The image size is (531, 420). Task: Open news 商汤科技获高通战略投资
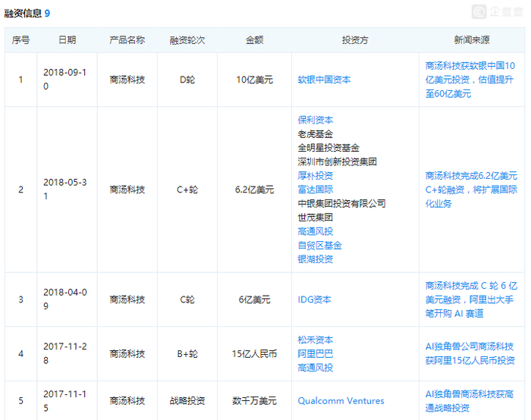(470, 401)
